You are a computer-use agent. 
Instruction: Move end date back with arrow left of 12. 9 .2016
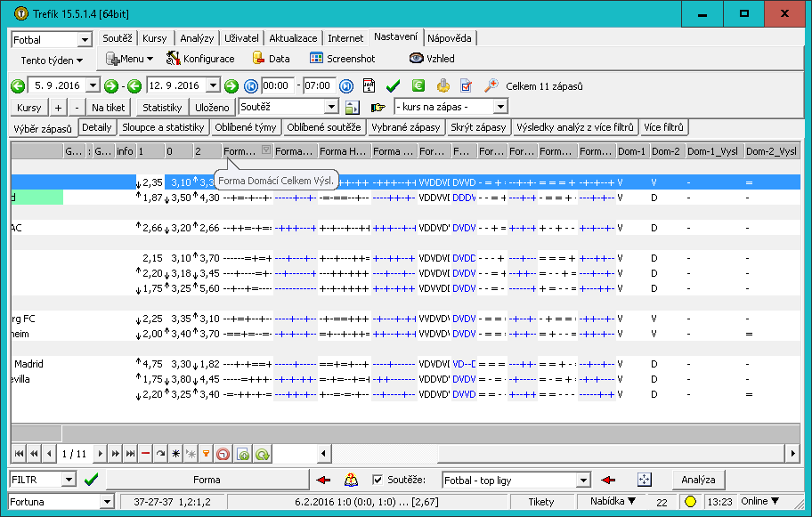[134, 86]
